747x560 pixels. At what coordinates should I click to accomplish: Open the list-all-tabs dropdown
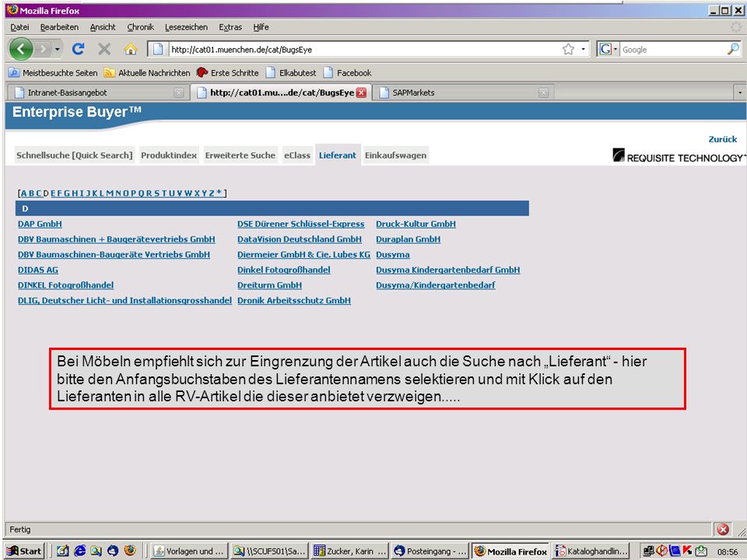pyautogui.click(x=740, y=93)
